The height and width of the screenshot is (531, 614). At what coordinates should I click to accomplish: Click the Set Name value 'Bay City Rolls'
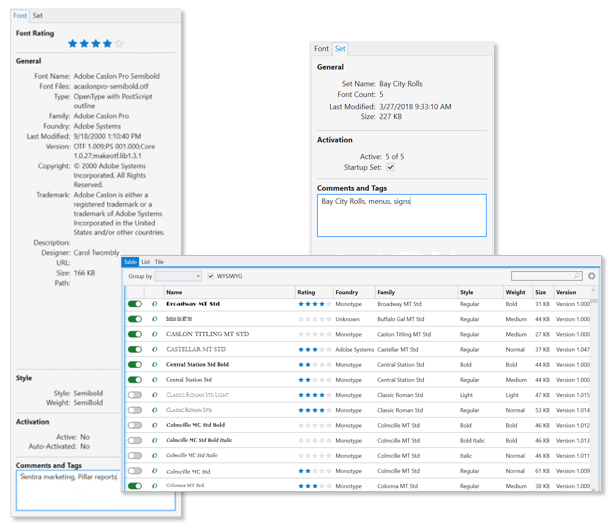pyautogui.click(x=401, y=84)
